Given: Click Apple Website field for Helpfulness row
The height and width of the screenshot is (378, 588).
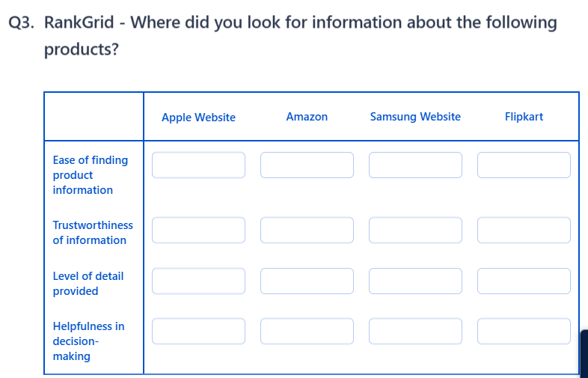Looking at the screenshot, I should (x=198, y=332).
